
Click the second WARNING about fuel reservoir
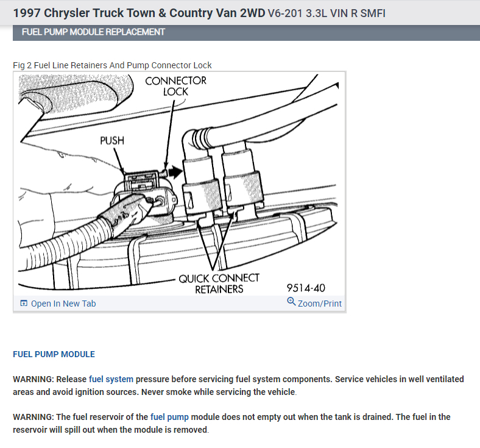coord(231,424)
